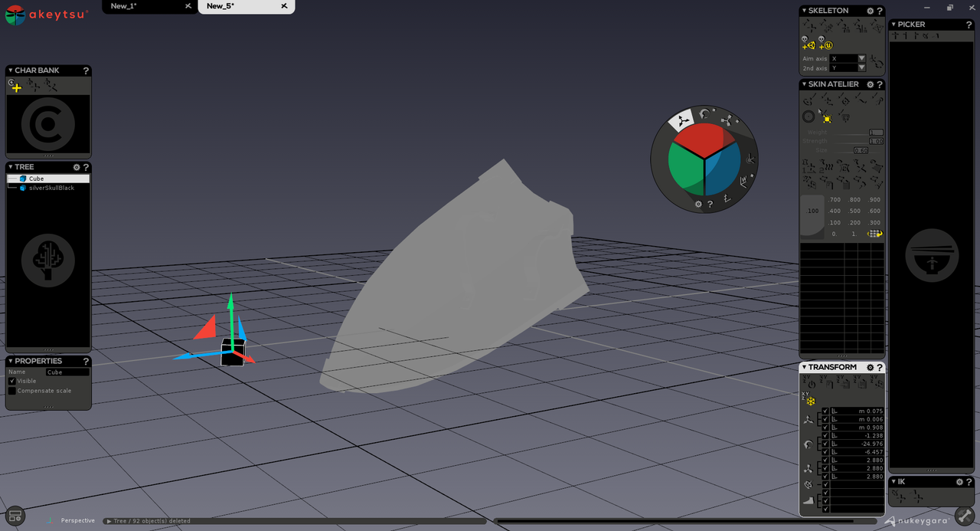The height and width of the screenshot is (531, 980).
Task: Click the layout switcher icon at bottom-left corner
Action: coord(15,516)
